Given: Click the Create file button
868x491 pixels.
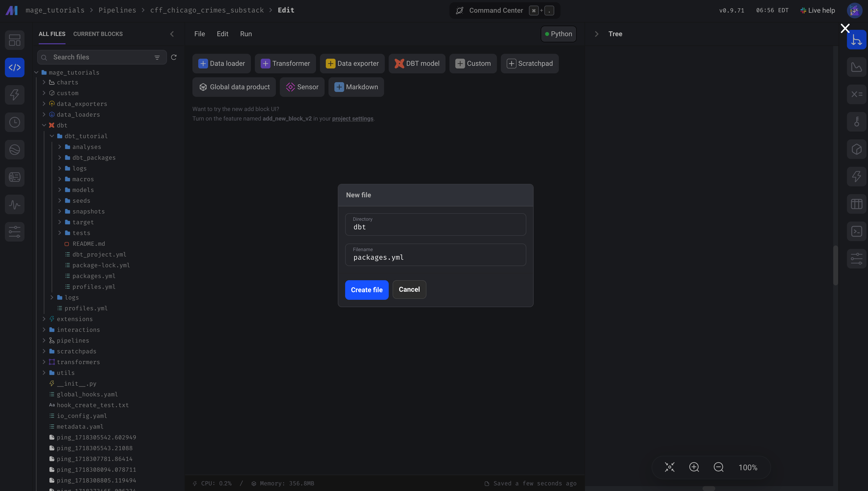Looking at the screenshot, I should pyautogui.click(x=366, y=290).
